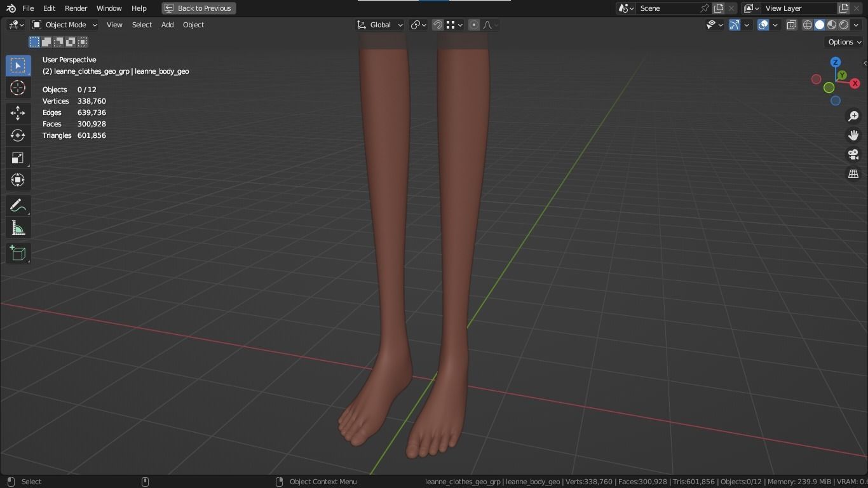This screenshot has height=488, width=868.
Task: Select the Move tool
Action: (18, 114)
